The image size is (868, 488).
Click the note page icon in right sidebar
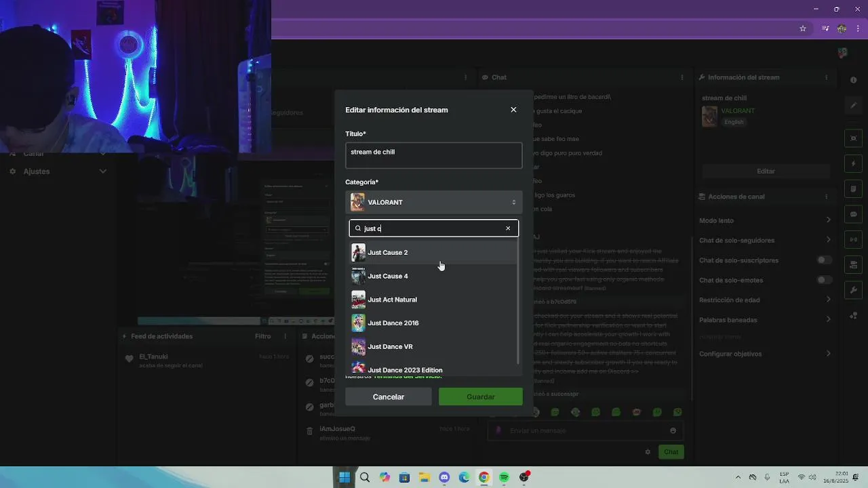tap(853, 189)
